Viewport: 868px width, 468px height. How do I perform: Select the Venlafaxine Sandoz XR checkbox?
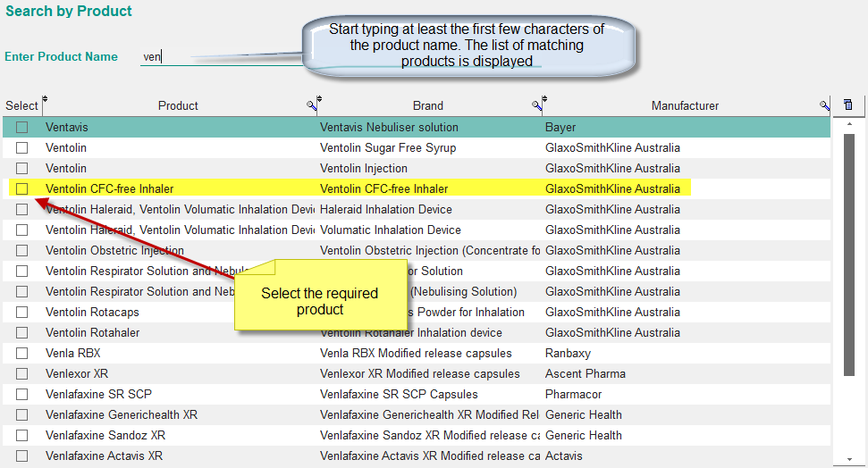(x=21, y=435)
